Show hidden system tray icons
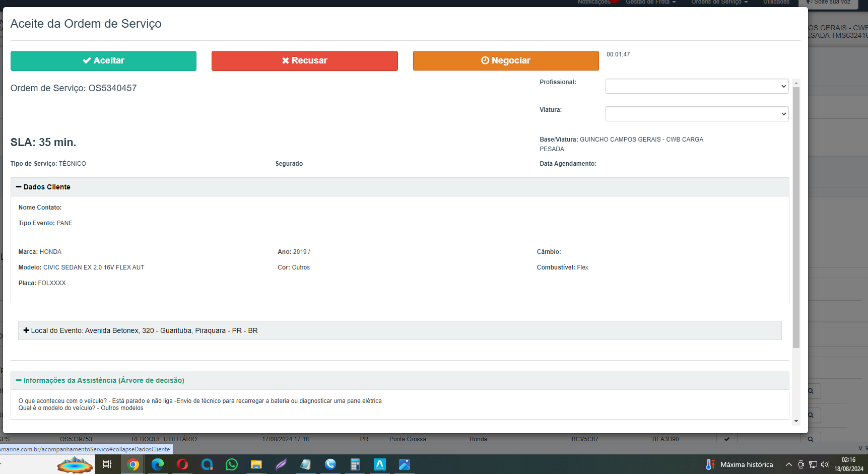This screenshot has width=868, height=474. (x=788, y=464)
